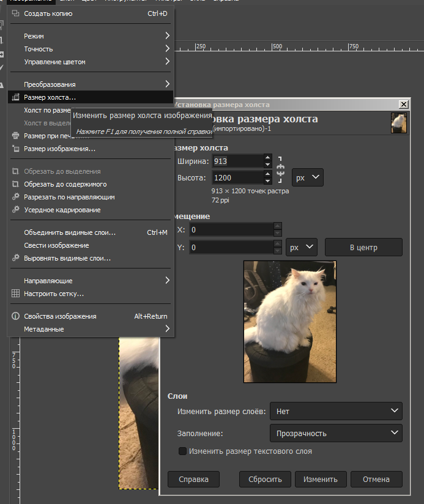Decrease the Ширина value with down arrow
This screenshot has width=424, height=504.
point(268,165)
